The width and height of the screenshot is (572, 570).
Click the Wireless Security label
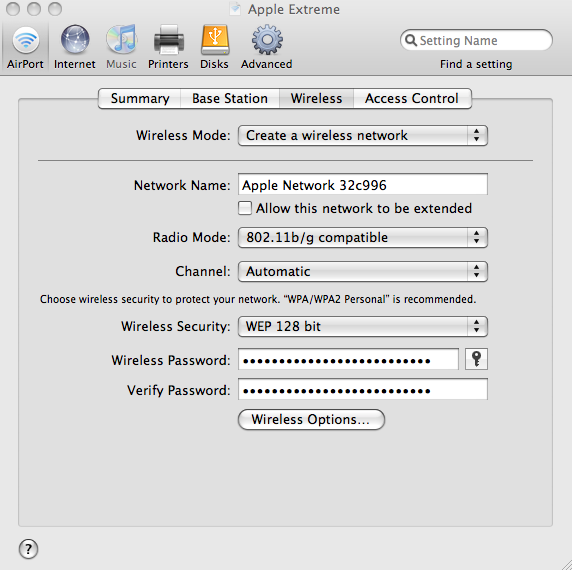tap(175, 326)
